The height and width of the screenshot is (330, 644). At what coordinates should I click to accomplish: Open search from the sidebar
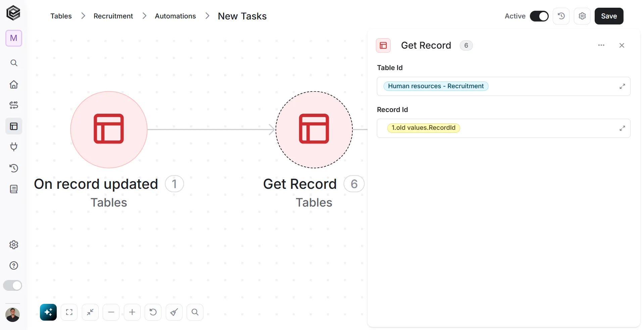(14, 63)
